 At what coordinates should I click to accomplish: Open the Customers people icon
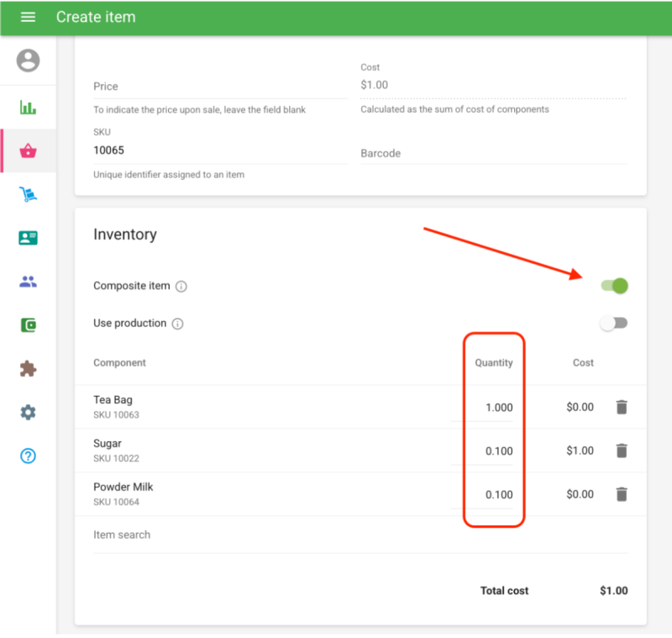pos(29,282)
